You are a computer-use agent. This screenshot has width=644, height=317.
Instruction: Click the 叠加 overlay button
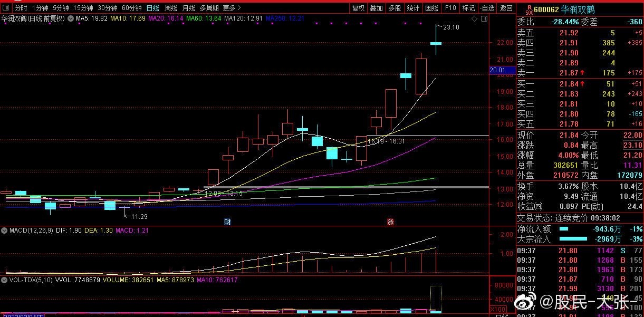pyautogui.click(x=376, y=8)
